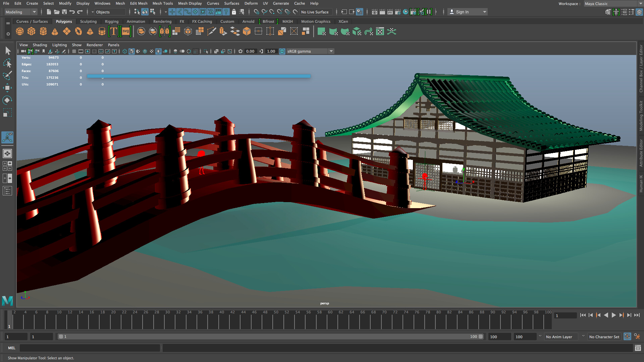Open the IPR render icon in the status line
The image size is (644, 362).
tap(390, 11)
